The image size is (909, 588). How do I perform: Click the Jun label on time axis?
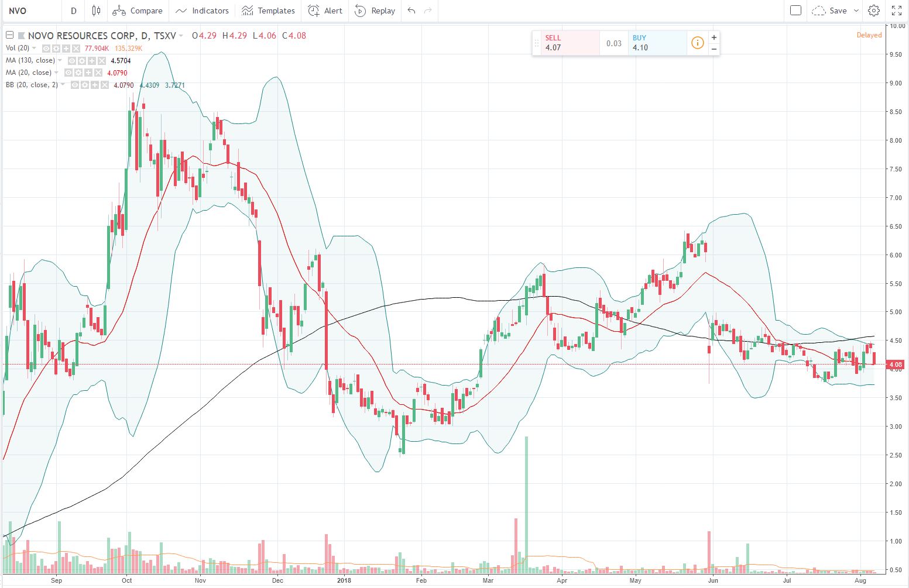713,580
